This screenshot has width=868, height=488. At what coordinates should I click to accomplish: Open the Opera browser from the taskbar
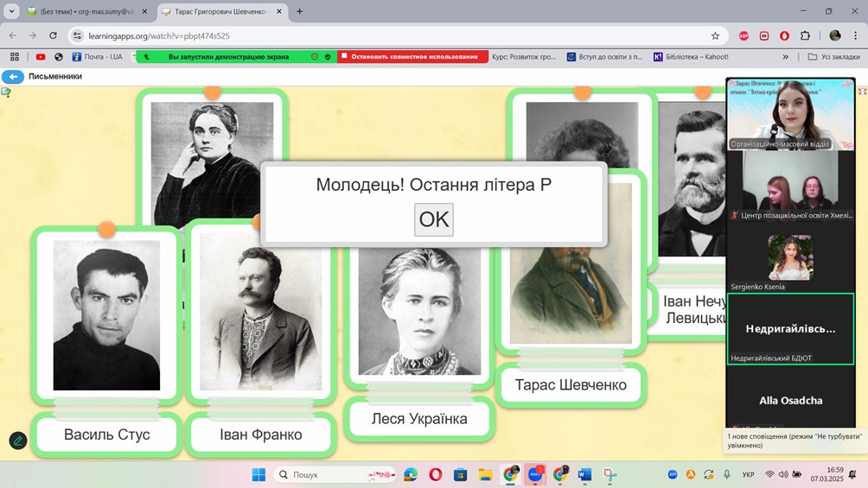[435, 474]
